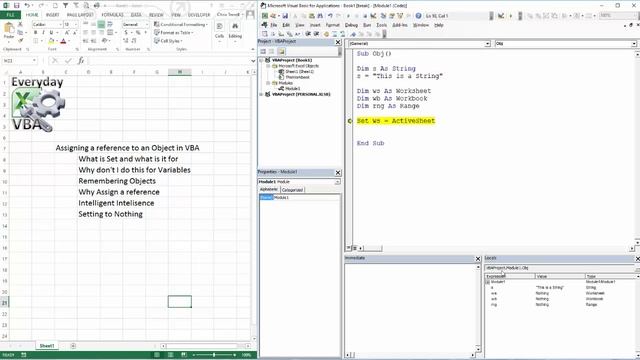Apply Format Painter brush in Excel ribbon

[20, 41]
